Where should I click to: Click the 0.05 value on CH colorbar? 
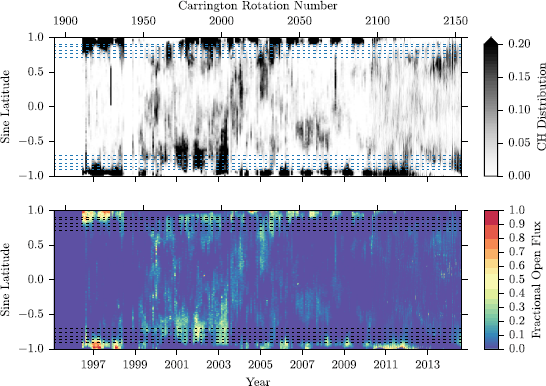coord(519,142)
